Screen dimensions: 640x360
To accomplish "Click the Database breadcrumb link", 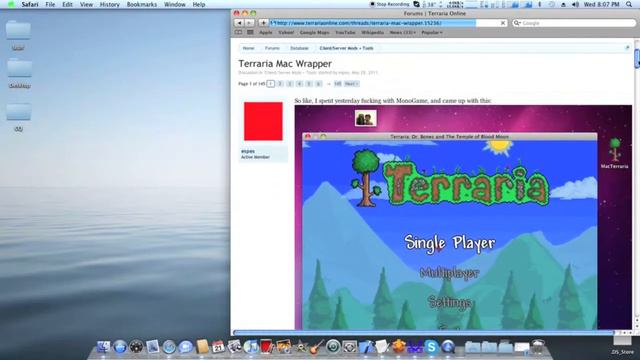I will click(x=299, y=48).
